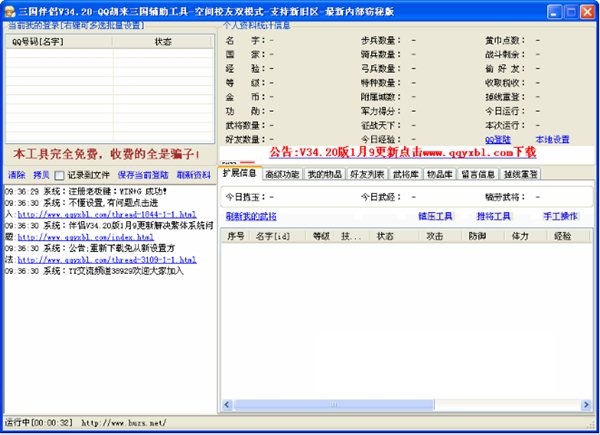This screenshot has height=435, width=600.
Task: Tick the 记录到文件 checkbox
Action: 59,176
